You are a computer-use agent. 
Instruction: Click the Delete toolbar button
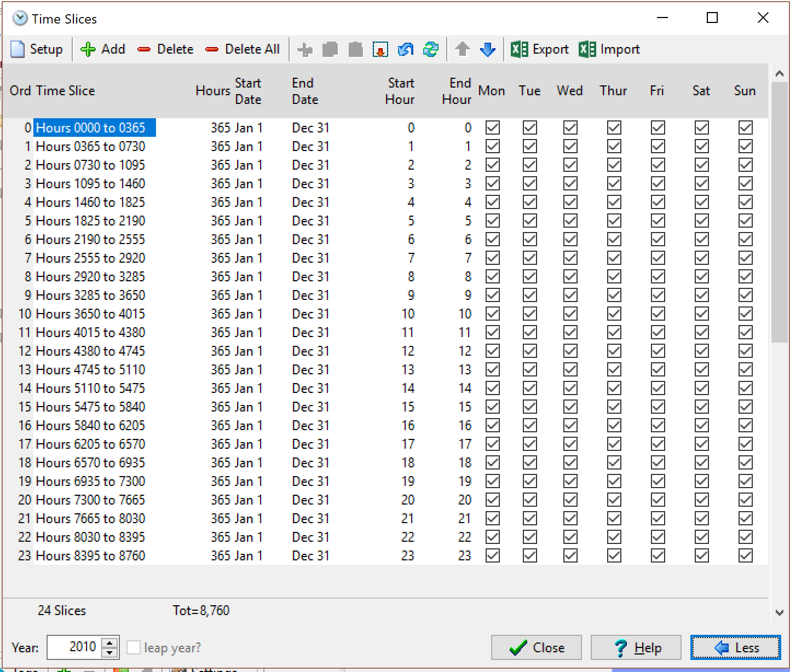pyautogui.click(x=166, y=49)
